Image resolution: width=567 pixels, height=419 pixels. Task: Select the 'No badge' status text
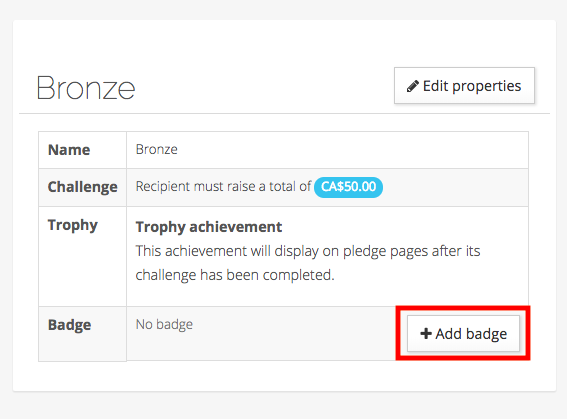(x=164, y=325)
